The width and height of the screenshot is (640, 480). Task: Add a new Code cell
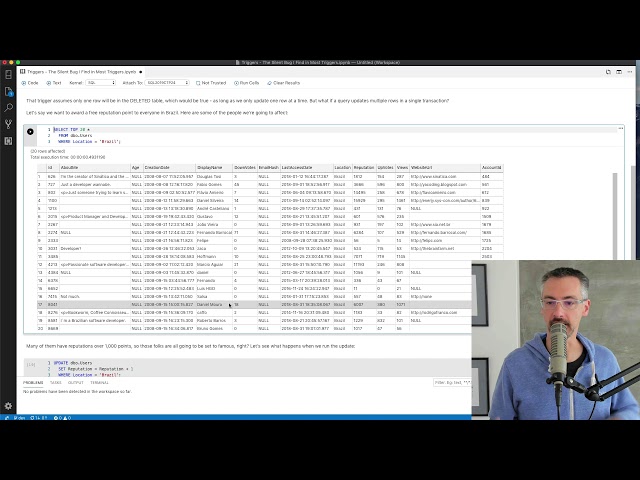30,83
